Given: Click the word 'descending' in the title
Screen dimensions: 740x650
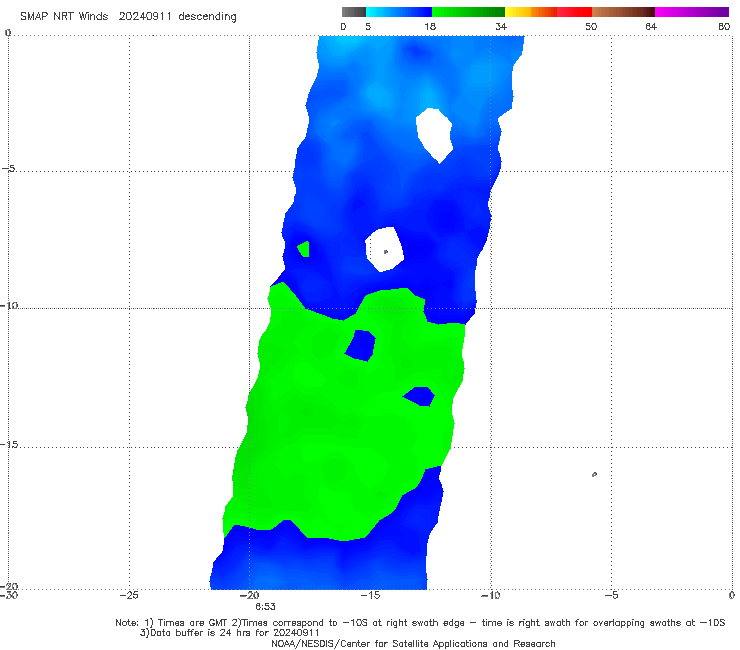Looking at the screenshot, I should [208, 17].
